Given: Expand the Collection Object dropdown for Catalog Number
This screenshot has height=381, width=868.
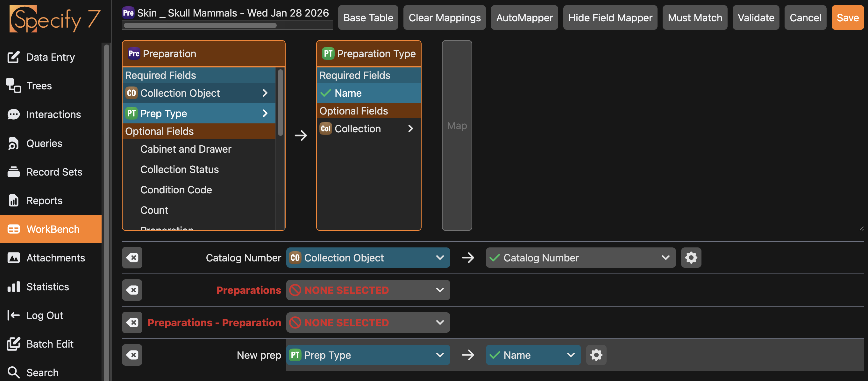Looking at the screenshot, I should tap(368, 258).
